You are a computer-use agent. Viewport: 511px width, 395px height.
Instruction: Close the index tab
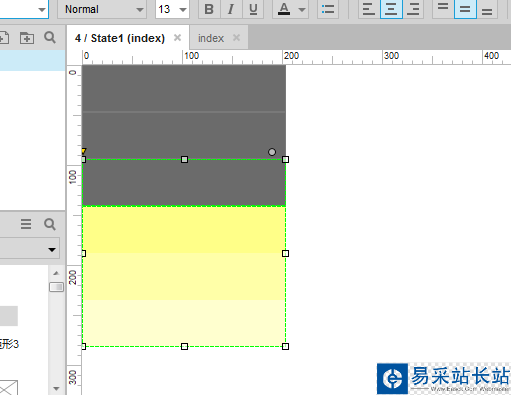coord(236,38)
